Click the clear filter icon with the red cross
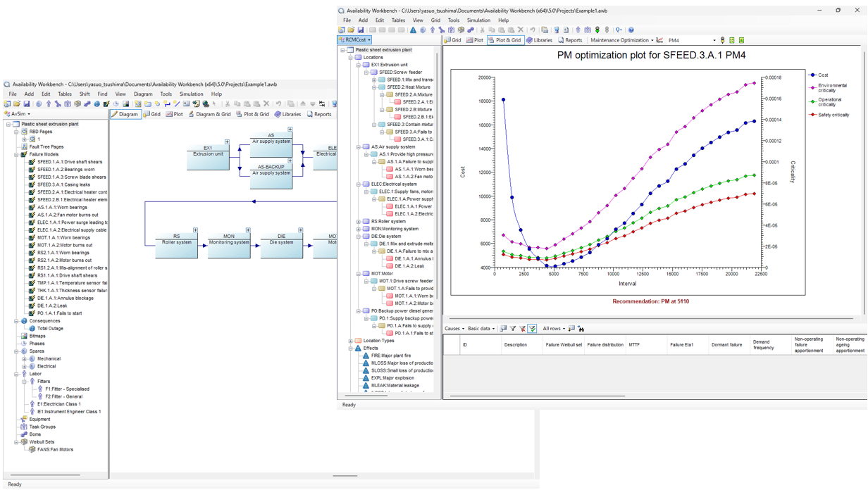The height and width of the screenshot is (490, 868). 523,329
